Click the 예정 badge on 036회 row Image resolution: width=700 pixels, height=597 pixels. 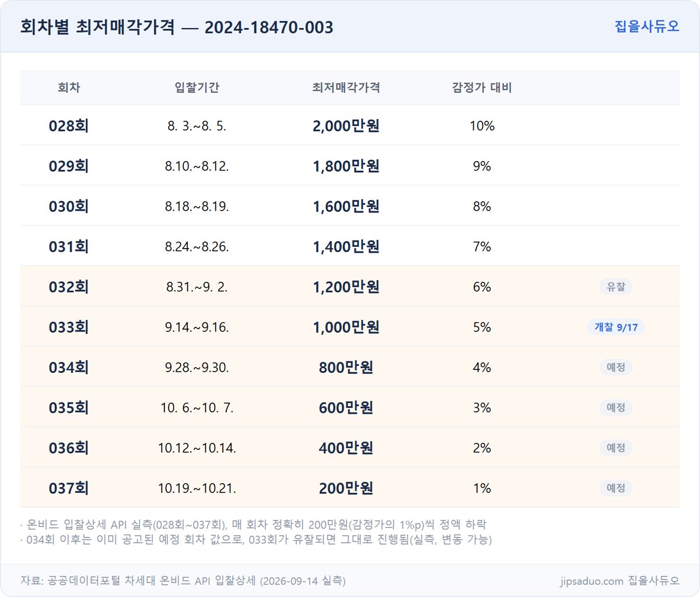point(616,448)
